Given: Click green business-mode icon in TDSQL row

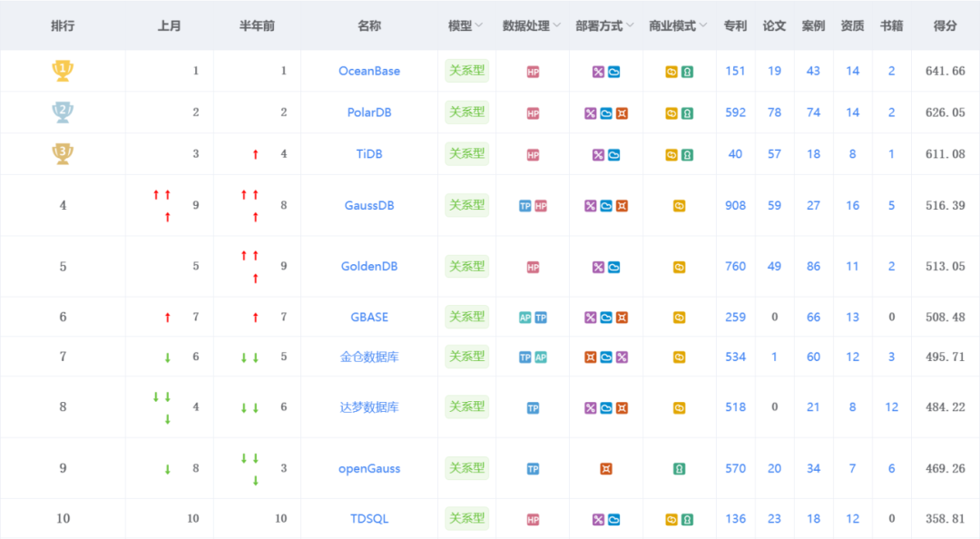Looking at the screenshot, I should coord(687,520).
